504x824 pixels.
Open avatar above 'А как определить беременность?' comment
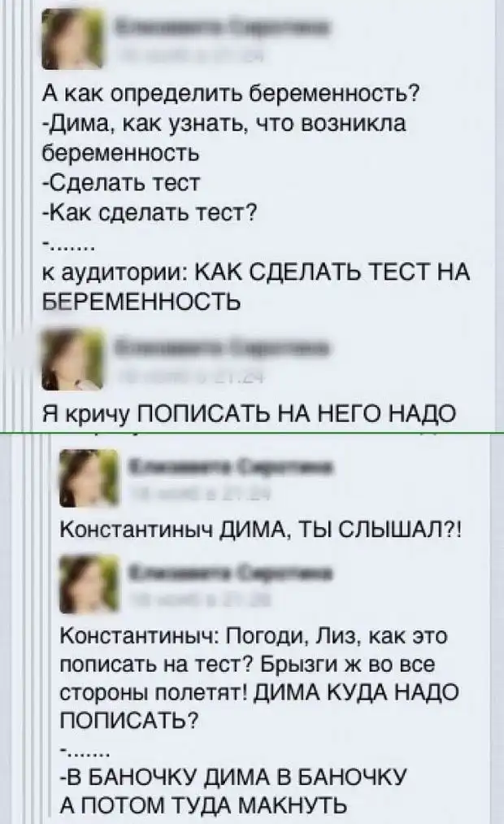coord(73,39)
